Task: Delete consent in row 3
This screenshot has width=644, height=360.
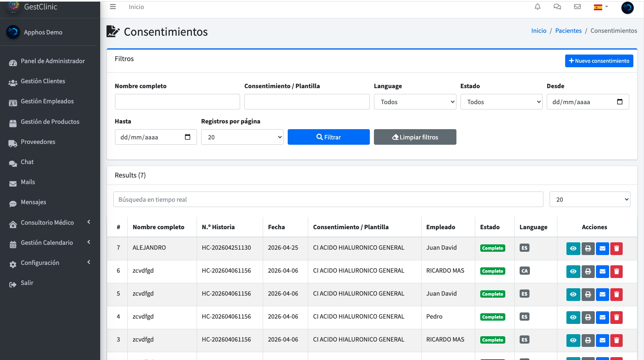Action: (x=616, y=340)
